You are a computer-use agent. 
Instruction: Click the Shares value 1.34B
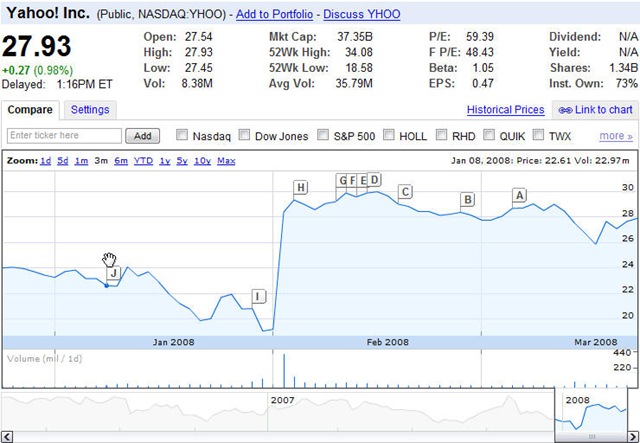pyautogui.click(x=623, y=68)
